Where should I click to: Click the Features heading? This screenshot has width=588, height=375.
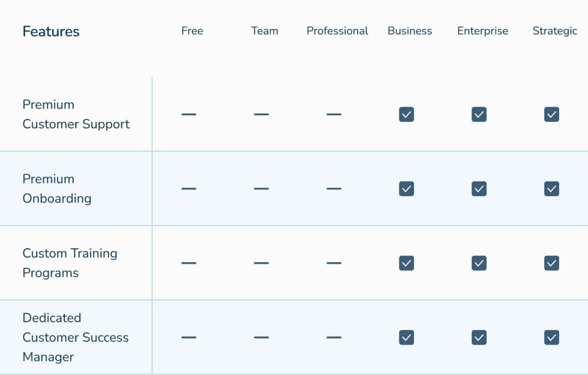51,32
